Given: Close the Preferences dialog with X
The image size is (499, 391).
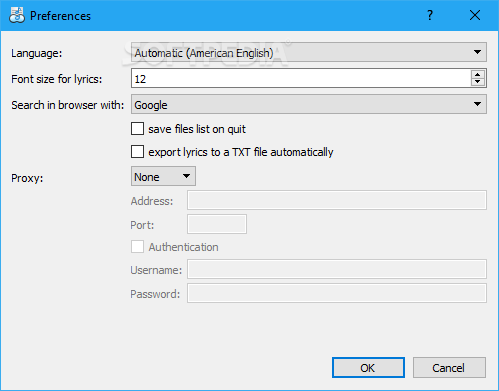Looking at the screenshot, I should click(x=475, y=15).
